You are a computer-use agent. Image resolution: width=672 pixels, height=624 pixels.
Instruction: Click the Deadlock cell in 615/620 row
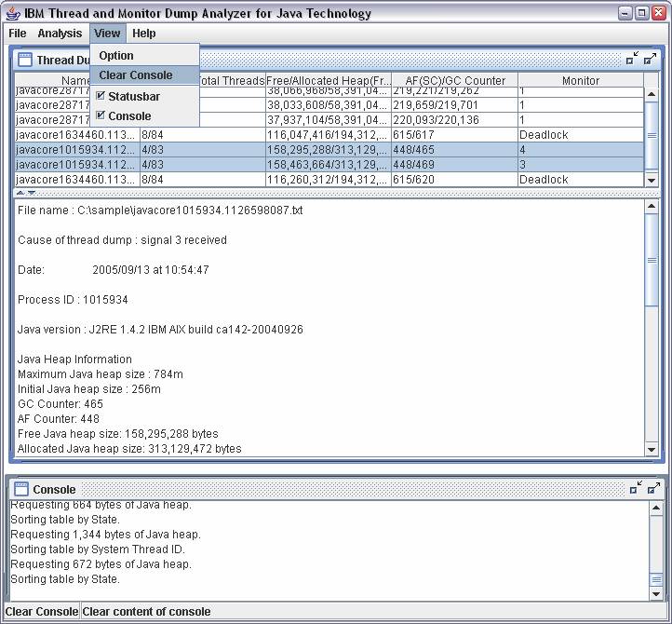[x=581, y=179]
